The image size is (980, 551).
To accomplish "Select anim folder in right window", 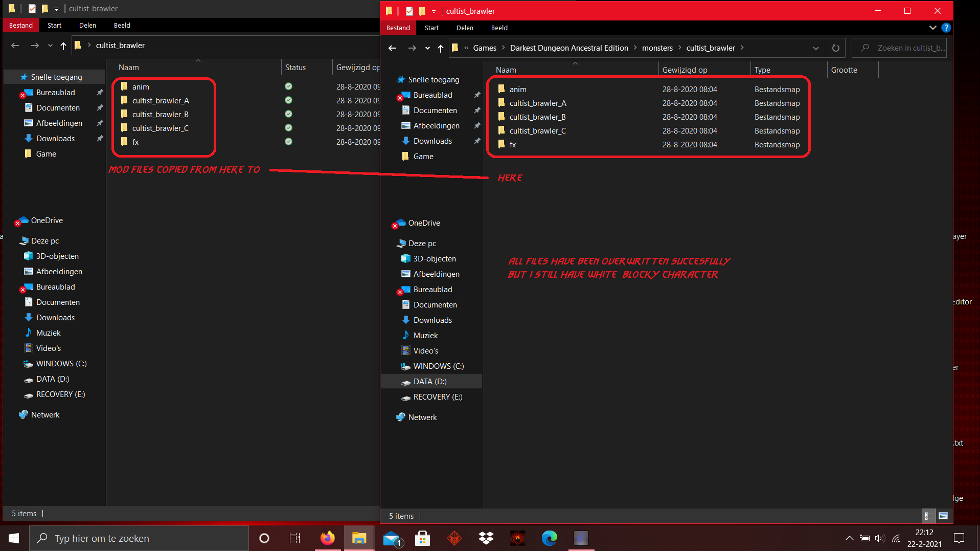I will 517,90.
